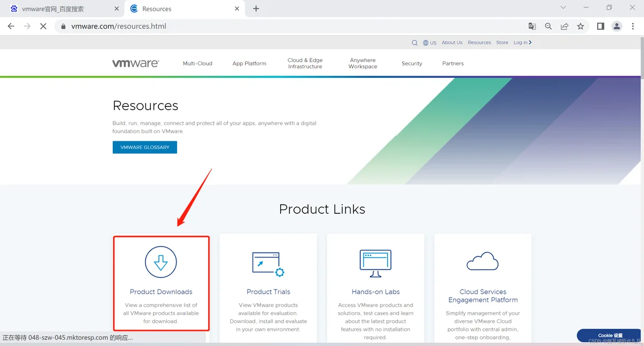Open the Security menu
This screenshot has width=644, height=346.
click(x=412, y=63)
